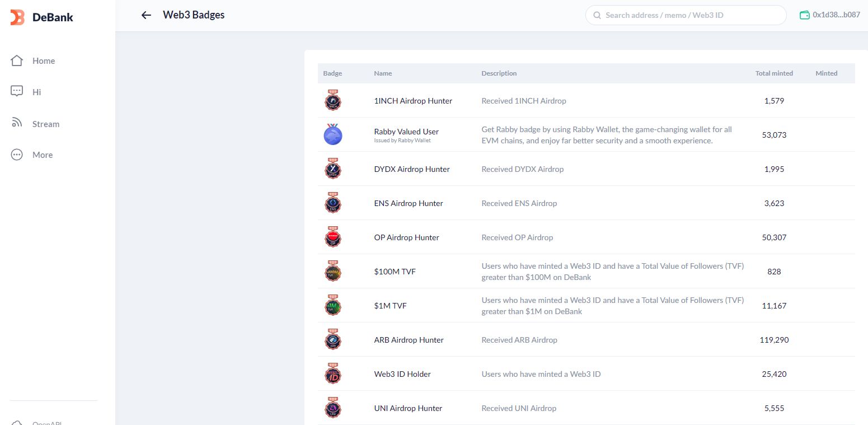Screen dimensions: 868x425
Task: Click the 1INCH Airdrop Hunter badge icon
Action: point(333,100)
